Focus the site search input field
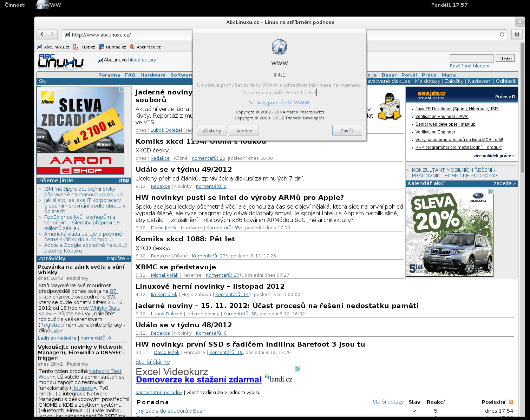The width and height of the screenshot is (530, 420). click(472, 59)
